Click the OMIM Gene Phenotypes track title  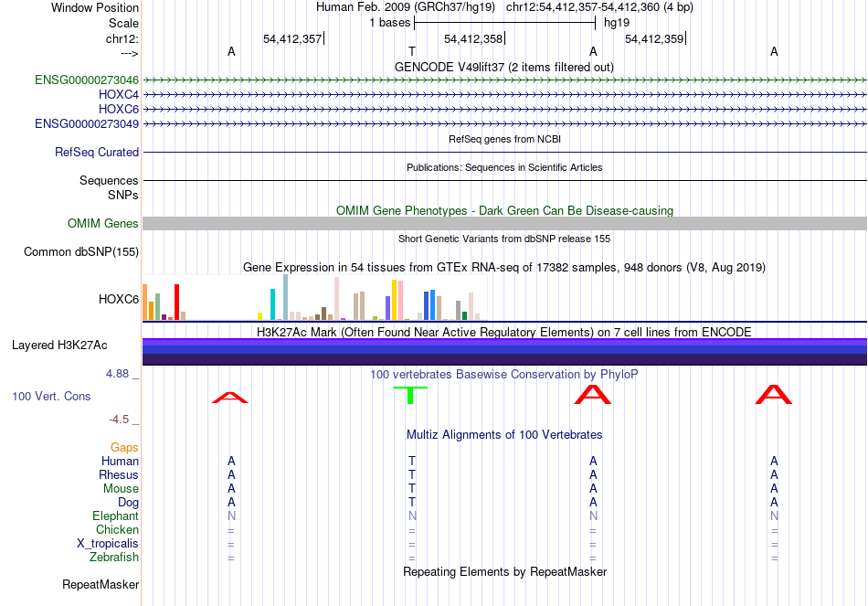point(504,210)
